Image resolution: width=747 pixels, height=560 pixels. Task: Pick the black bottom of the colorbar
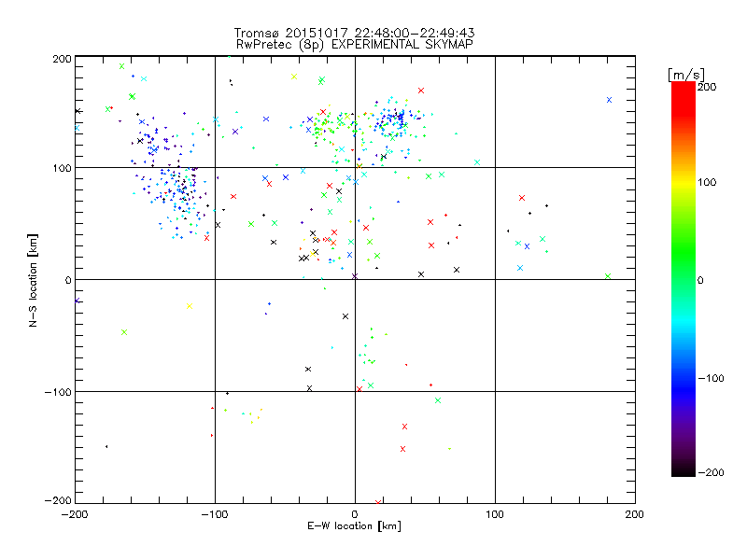click(684, 469)
